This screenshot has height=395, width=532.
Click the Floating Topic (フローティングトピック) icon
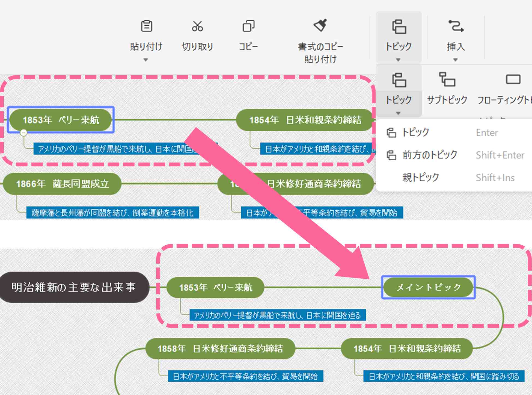(513, 79)
